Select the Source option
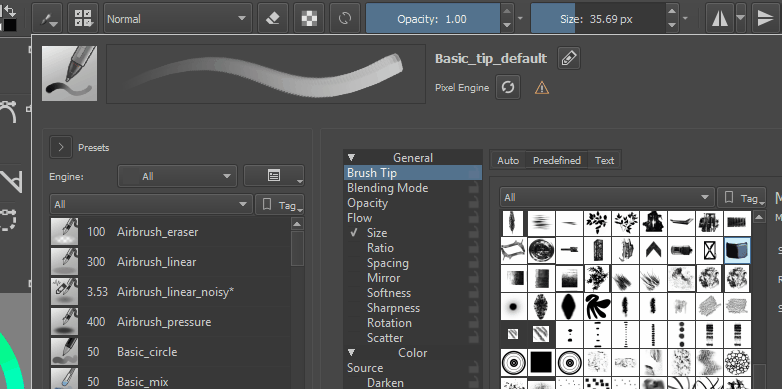This screenshot has width=782, height=389. [412, 368]
